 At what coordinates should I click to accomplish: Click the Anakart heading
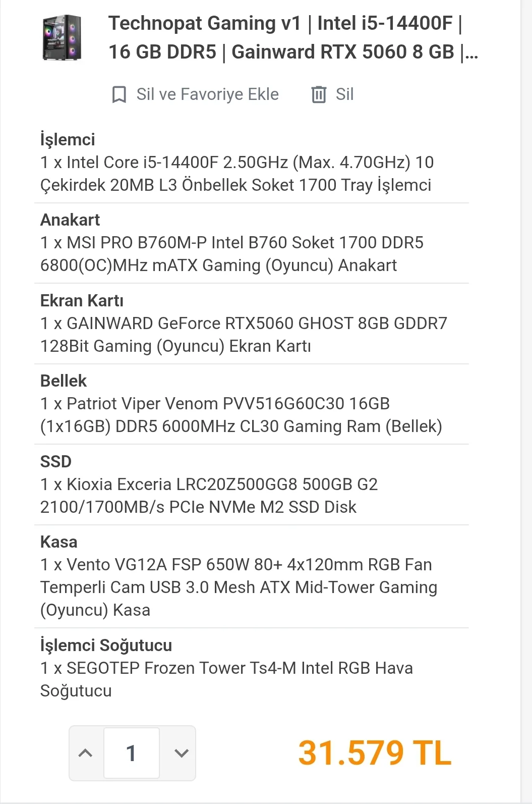(70, 220)
